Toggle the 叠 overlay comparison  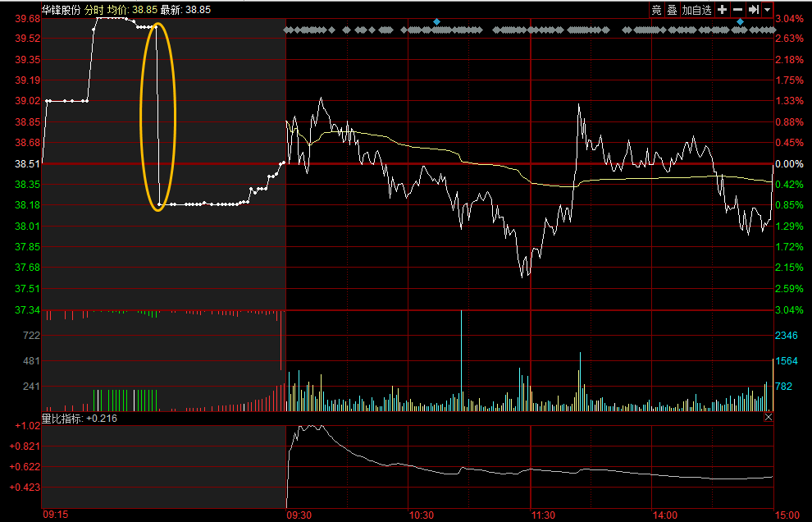coord(672,9)
